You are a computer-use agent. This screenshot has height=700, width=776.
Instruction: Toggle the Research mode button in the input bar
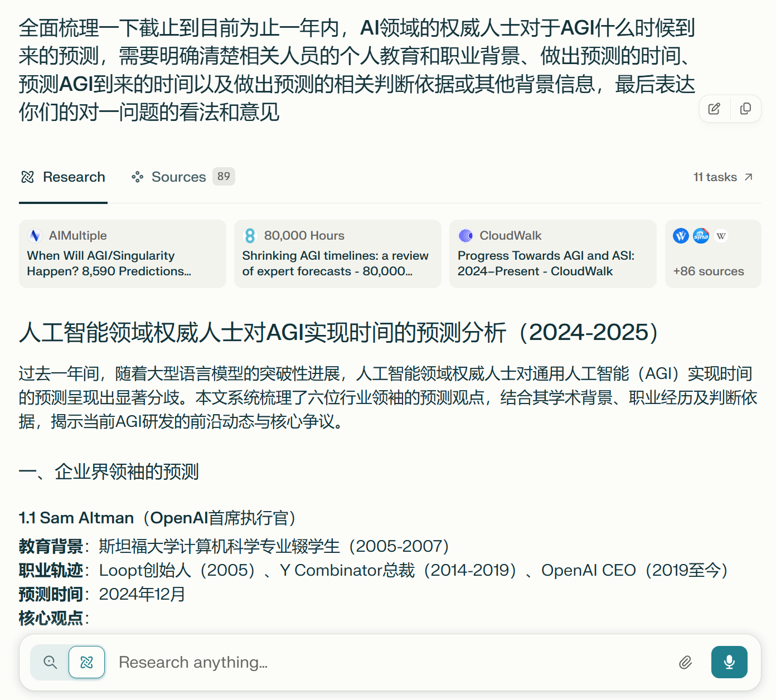[86, 662]
